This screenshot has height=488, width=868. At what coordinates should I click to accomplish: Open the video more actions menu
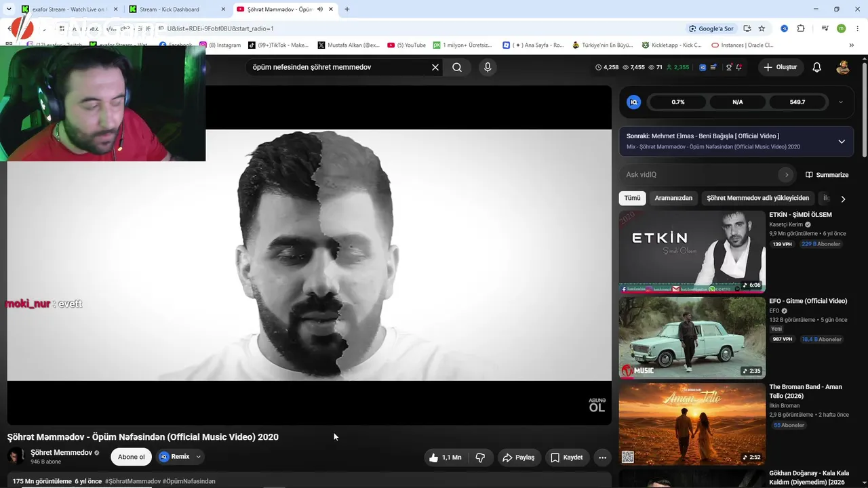tap(602, 457)
